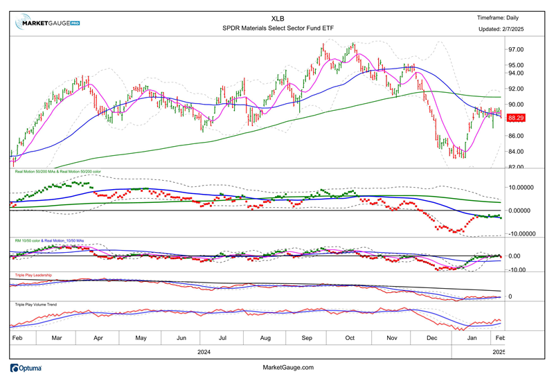Click SPDR Materials Select Sector Fund ETF subtitle
The width and height of the screenshot is (554, 392).
pyautogui.click(x=278, y=29)
